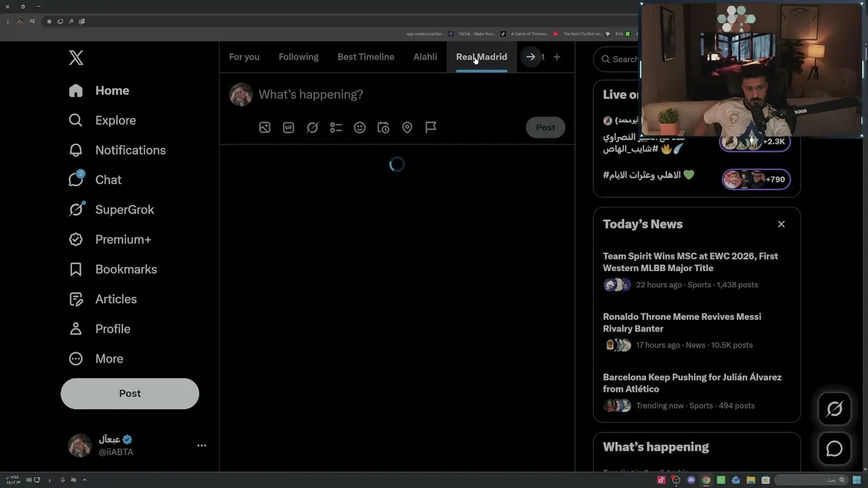
Task: Click the composer profile avatar
Action: [x=241, y=95]
